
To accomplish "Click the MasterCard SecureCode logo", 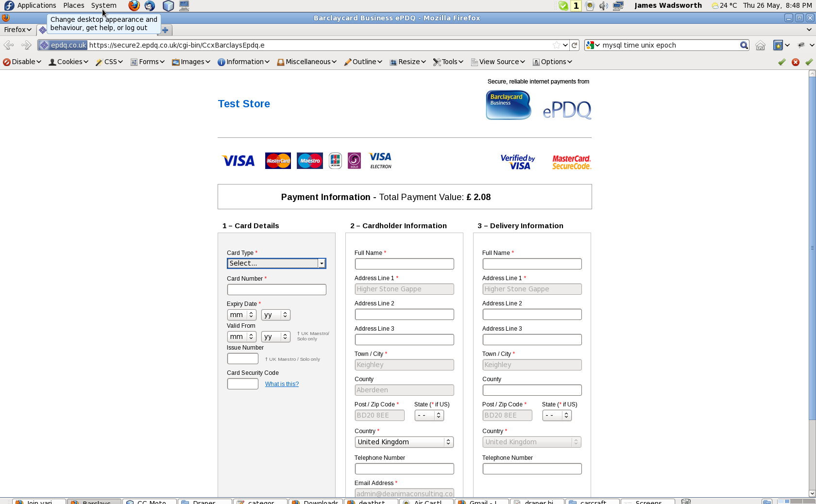I will pos(572,162).
